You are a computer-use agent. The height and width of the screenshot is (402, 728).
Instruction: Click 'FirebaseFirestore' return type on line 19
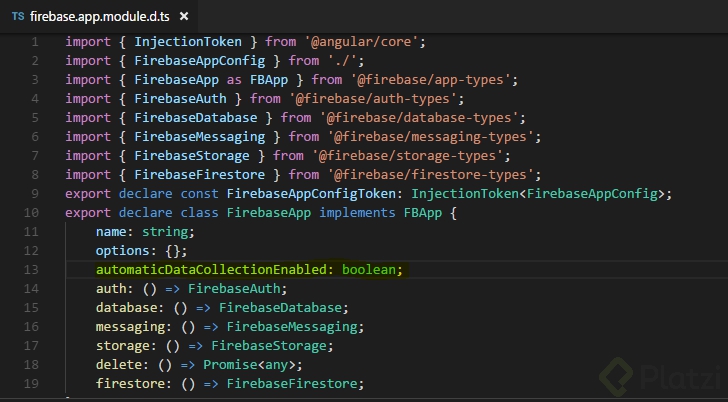coord(292,384)
